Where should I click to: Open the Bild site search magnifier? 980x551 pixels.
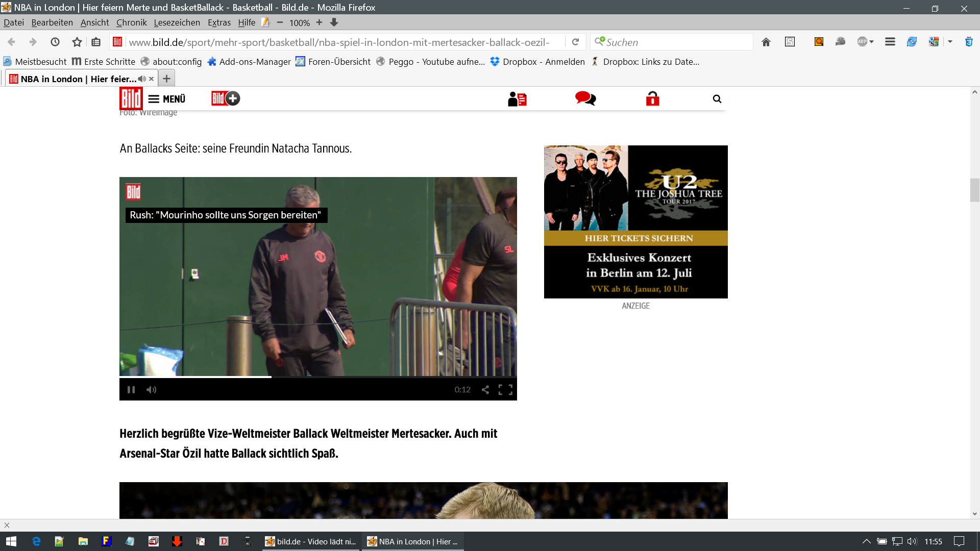pyautogui.click(x=717, y=99)
